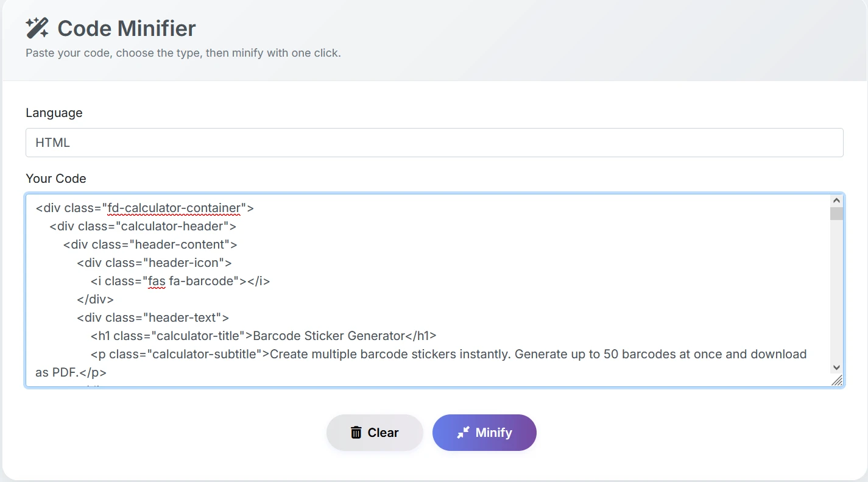Click the Code Minifier page heading
Image resolution: width=868 pixels, height=482 pixels.
point(126,28)
